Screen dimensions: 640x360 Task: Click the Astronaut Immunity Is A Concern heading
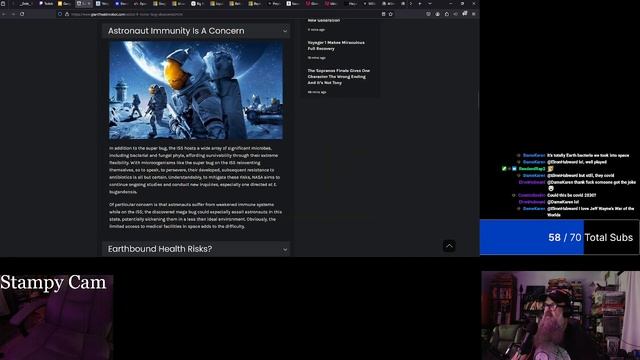pyautogui.click(x=176, y=31)
